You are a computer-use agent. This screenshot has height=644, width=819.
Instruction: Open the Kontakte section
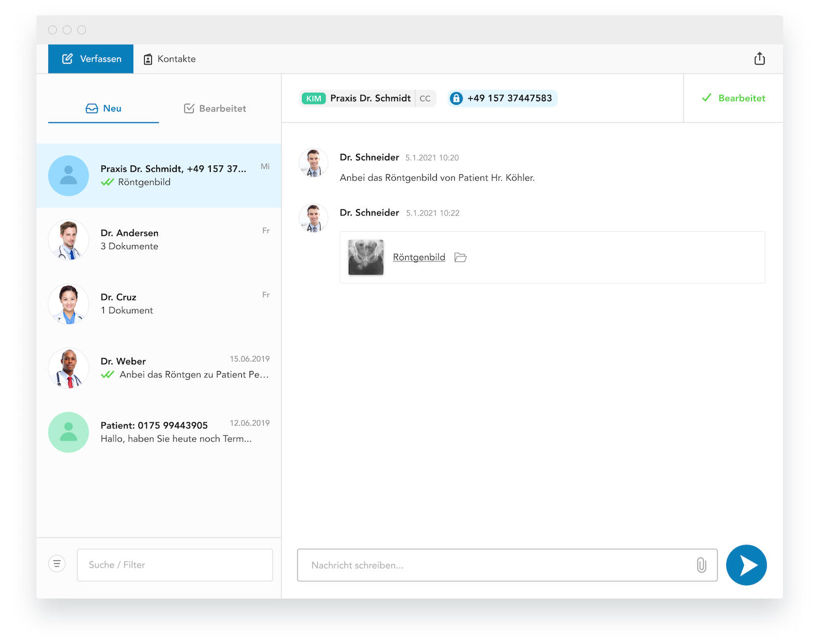point(169,59)
